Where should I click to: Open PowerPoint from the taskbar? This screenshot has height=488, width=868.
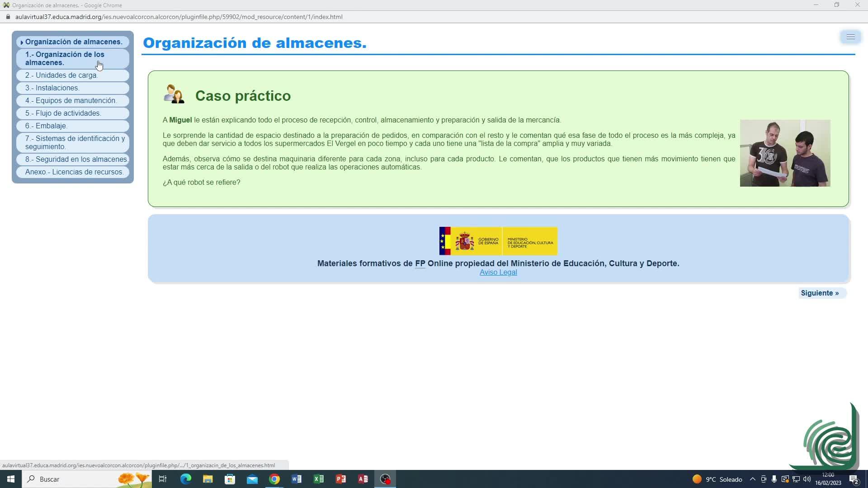(x=341, y=479)
